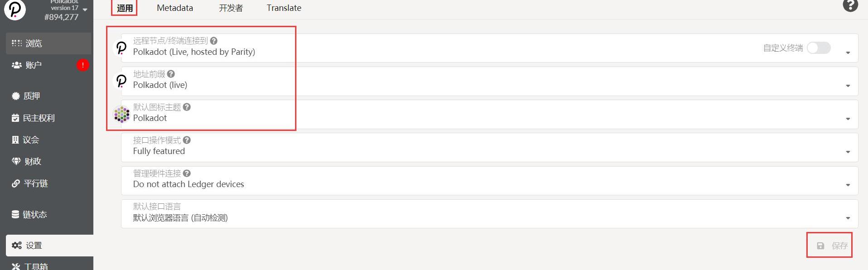The image size is (868, 270).
Task: Click the help icon beside 默认图标主题
Action: tap(187, 107)
